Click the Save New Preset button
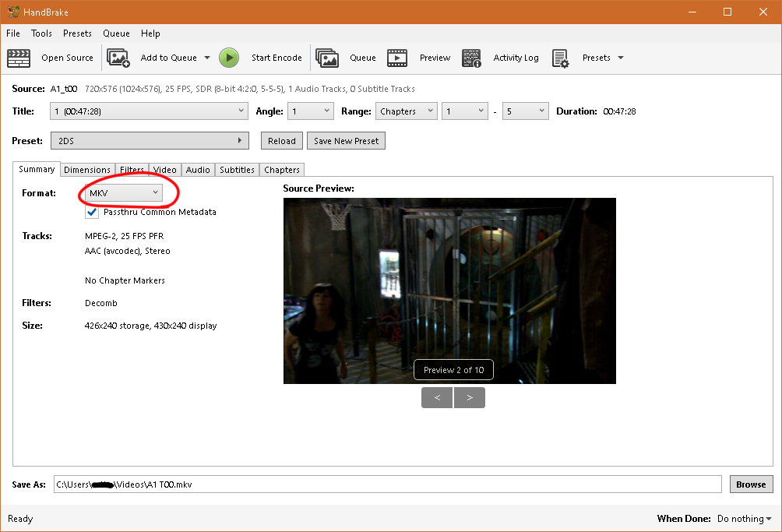The width and height of the screenshot is (782, 532). [x=346, y=141]
